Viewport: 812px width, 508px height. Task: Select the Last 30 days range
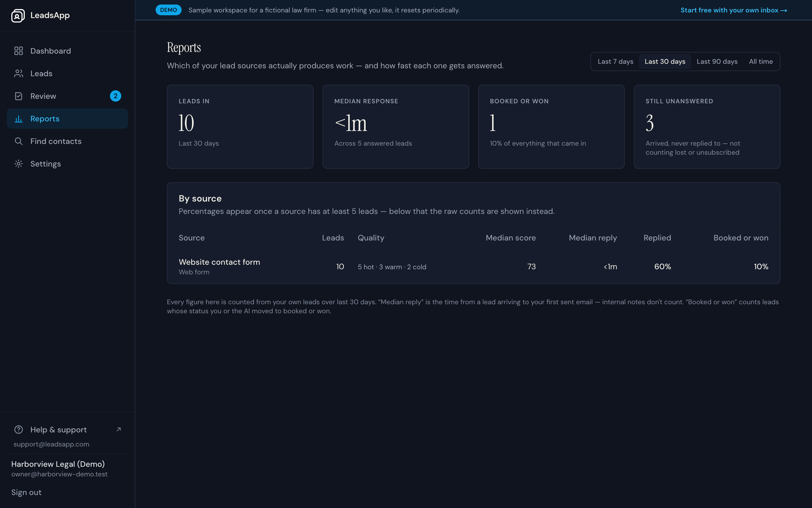665,61
